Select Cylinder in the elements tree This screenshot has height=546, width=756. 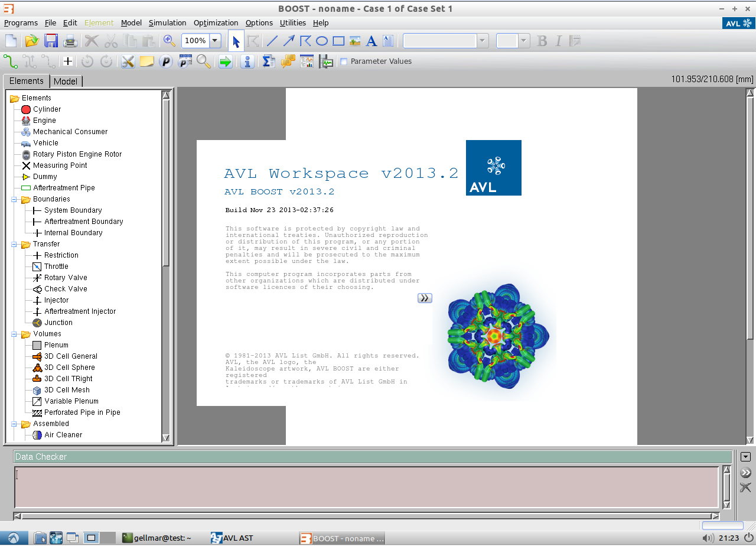tap(47, 109)
